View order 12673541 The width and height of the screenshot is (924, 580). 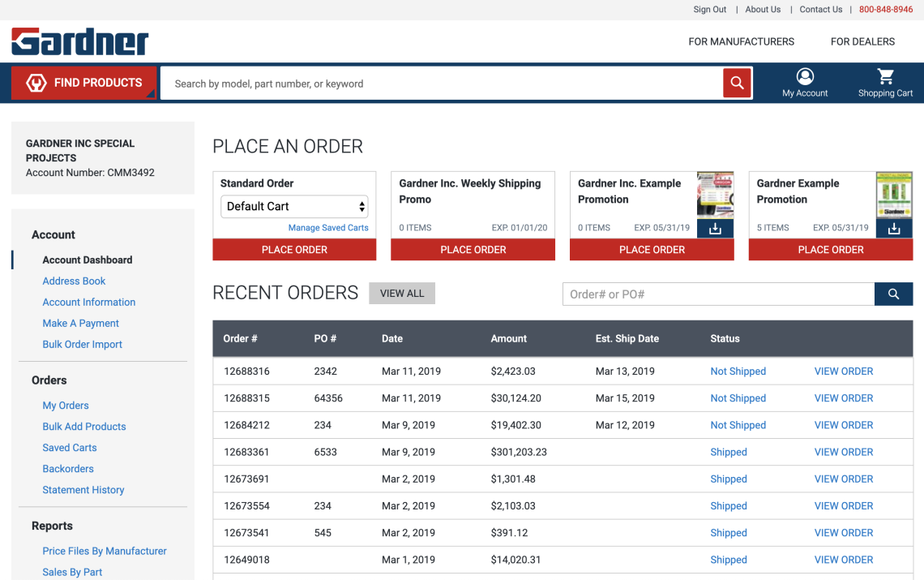point(843,533)
